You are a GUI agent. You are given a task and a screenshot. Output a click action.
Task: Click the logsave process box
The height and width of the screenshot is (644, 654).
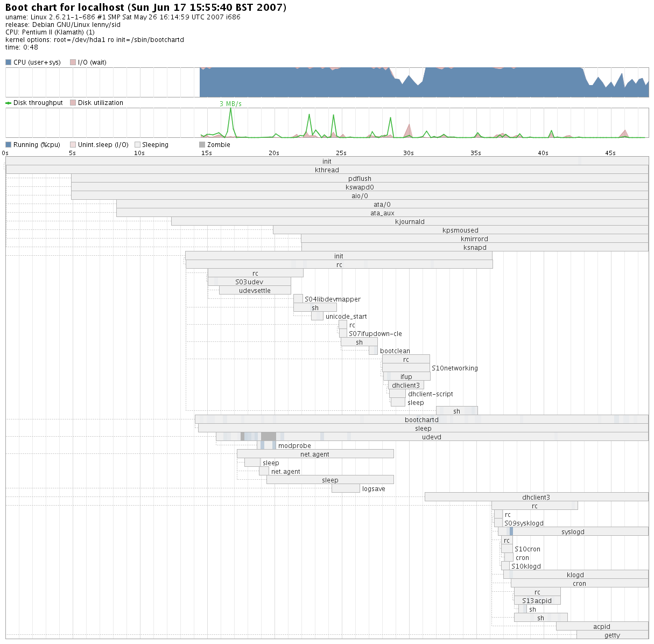pyautogui.click(x=346, y=489)
